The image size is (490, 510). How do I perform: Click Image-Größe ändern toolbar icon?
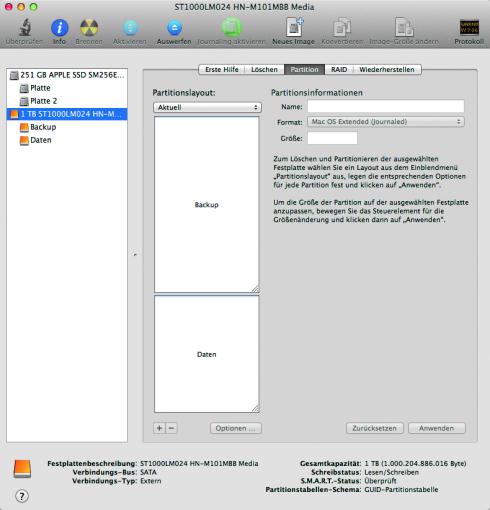tap(404, 27)
